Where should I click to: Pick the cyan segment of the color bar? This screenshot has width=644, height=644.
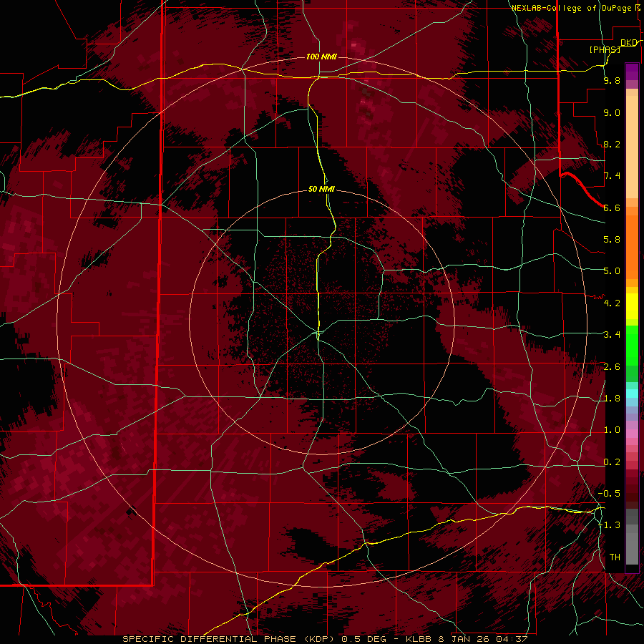[632, 394]
